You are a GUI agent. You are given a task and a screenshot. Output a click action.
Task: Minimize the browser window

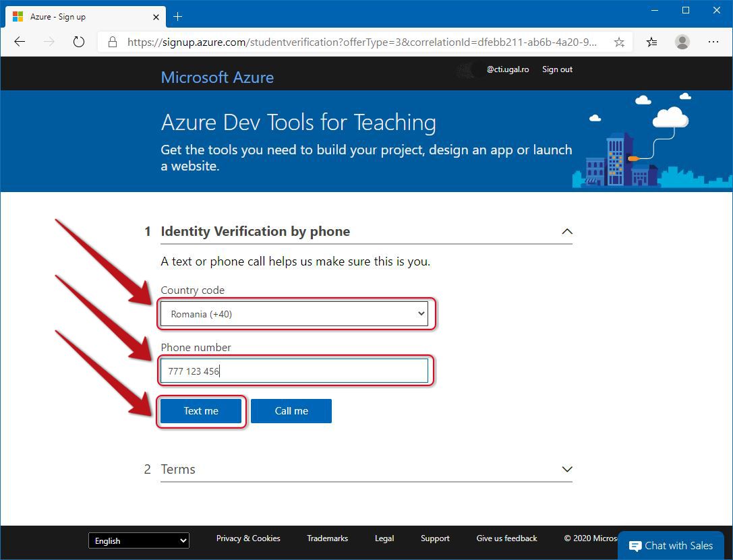[655, 10]
